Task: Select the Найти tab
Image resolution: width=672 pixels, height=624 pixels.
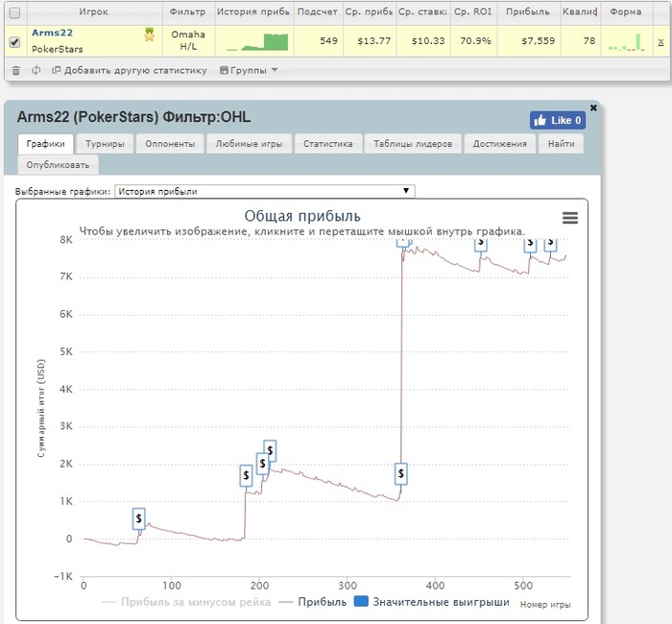Action: (561, 144)
